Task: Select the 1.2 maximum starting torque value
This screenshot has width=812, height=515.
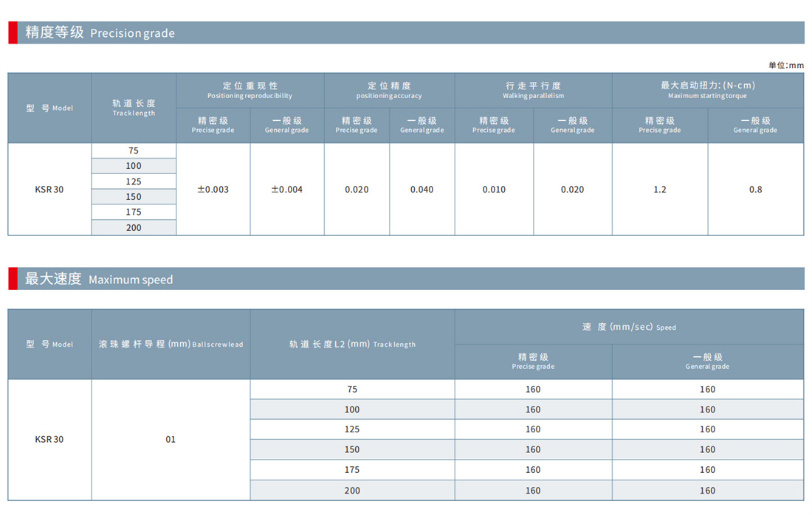Action: tap(660, 190)
